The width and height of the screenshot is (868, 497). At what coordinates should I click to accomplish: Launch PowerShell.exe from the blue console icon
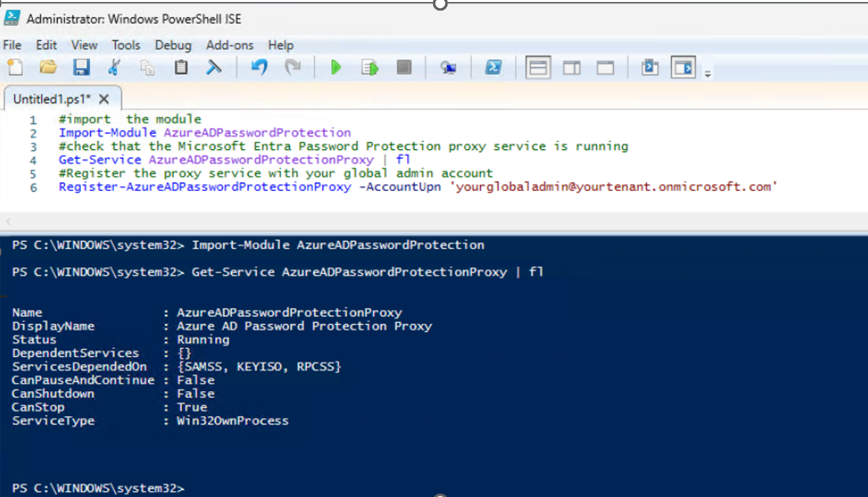493,67
